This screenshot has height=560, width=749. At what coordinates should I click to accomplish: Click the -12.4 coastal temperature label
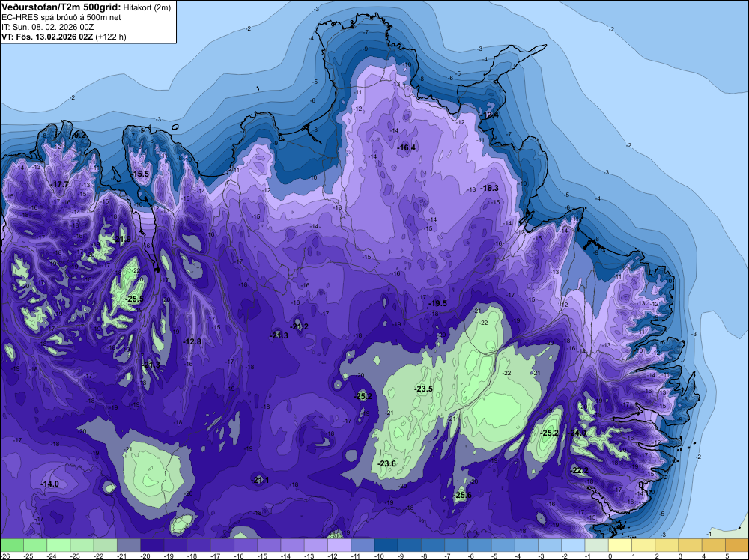click(490, 115)
